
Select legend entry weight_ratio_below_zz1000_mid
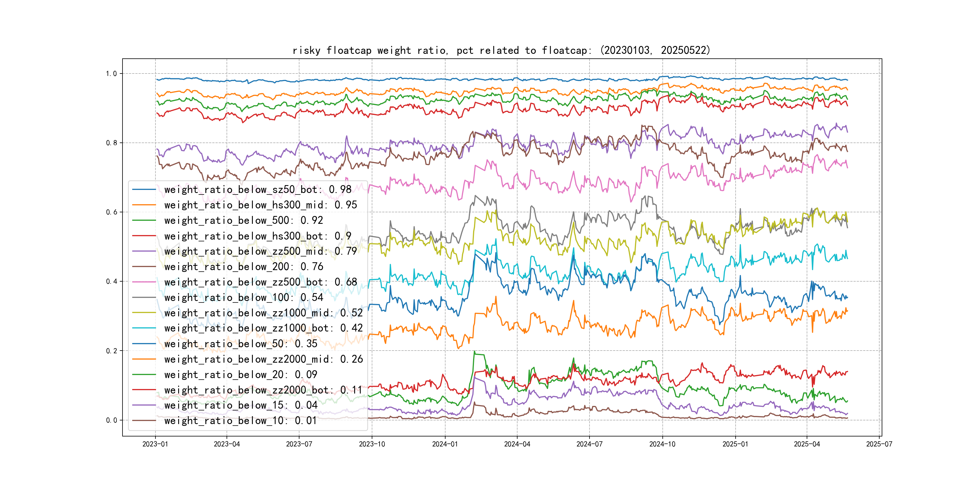(263, 313)
